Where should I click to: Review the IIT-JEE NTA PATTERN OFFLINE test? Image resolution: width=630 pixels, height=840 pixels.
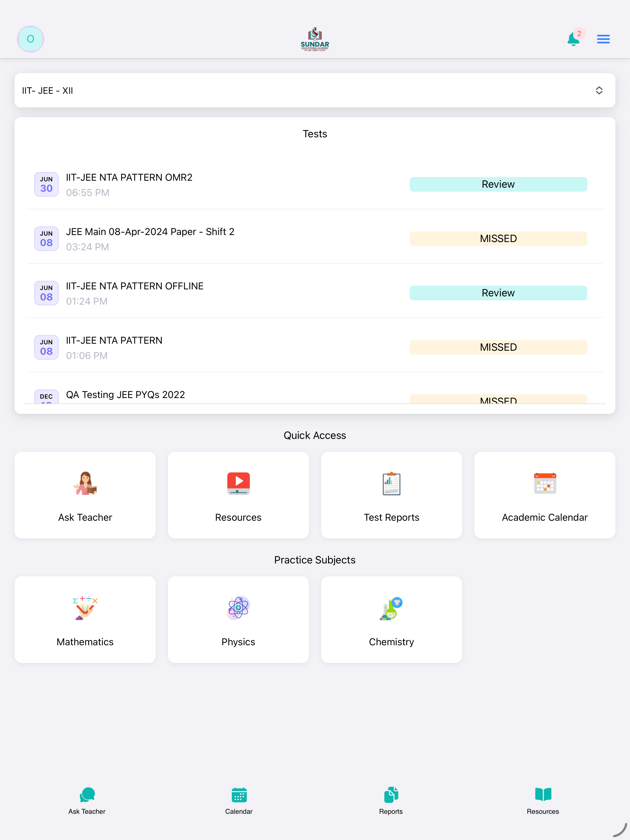click(498, 293)
